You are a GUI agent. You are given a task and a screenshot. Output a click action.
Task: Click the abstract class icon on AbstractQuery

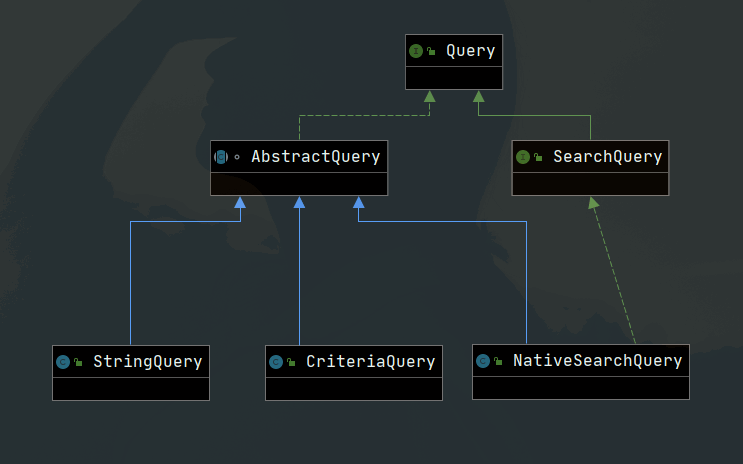(x=221, y=157)
